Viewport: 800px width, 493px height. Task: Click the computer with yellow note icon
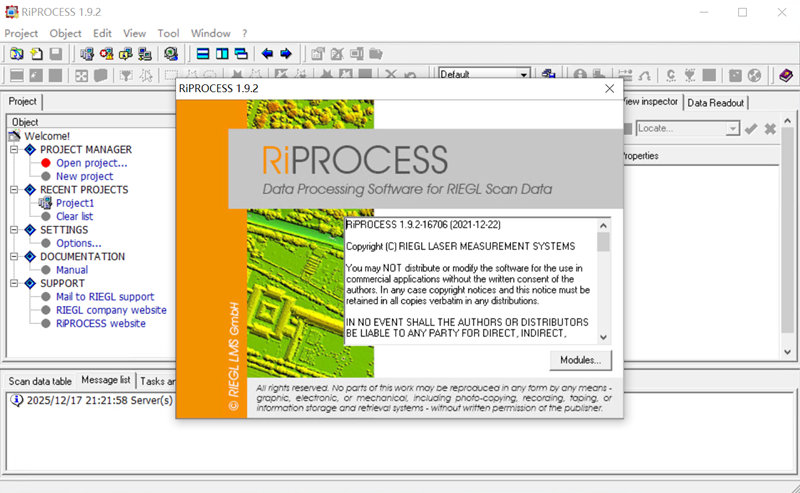pos(126,54)
